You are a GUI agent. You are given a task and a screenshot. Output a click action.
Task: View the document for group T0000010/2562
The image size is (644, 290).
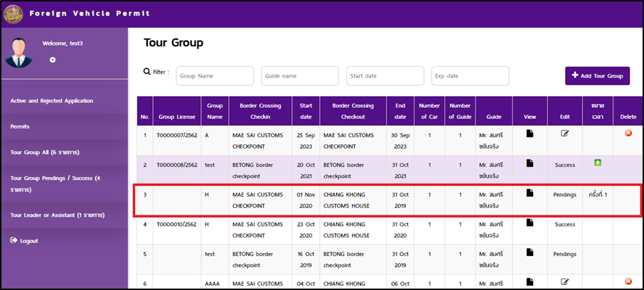530,223
